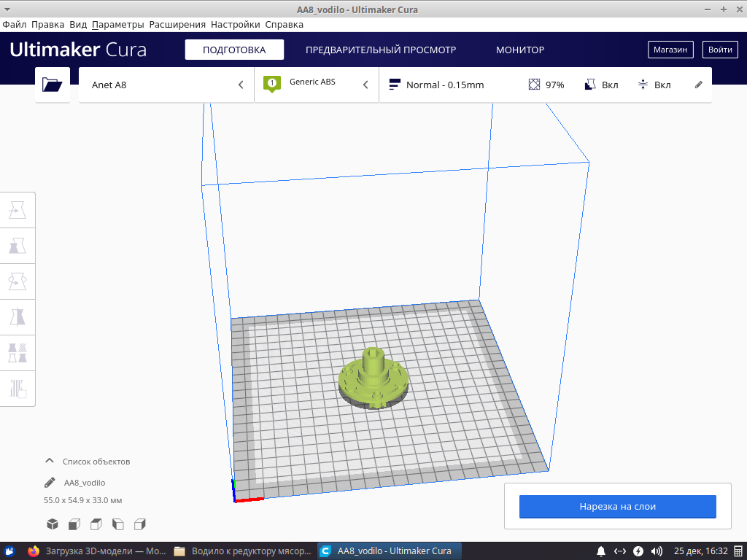747x560 pixels.
Task: Click the infill 97% icon
Action: [534, 85]
